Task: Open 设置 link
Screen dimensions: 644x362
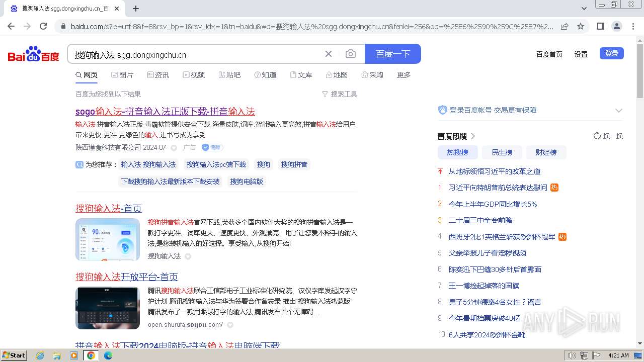Action: (x=581, y=54)
